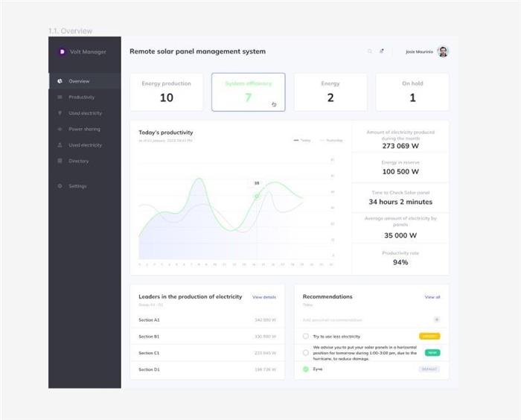Click the plus icon to add recommendation
This screenshot has height=420, width=521.
point(437,319)
